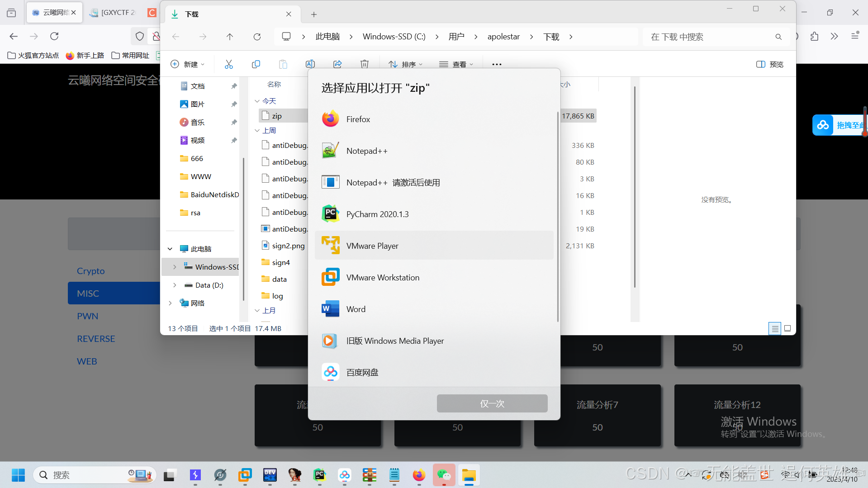Pick 旧版 Windows Media Player

[434, 341]
